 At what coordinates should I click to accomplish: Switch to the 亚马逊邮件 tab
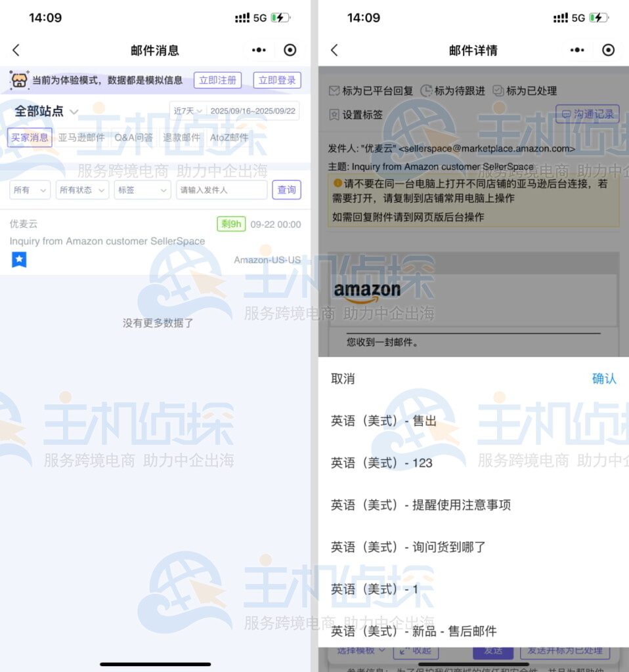coord(80,138)
